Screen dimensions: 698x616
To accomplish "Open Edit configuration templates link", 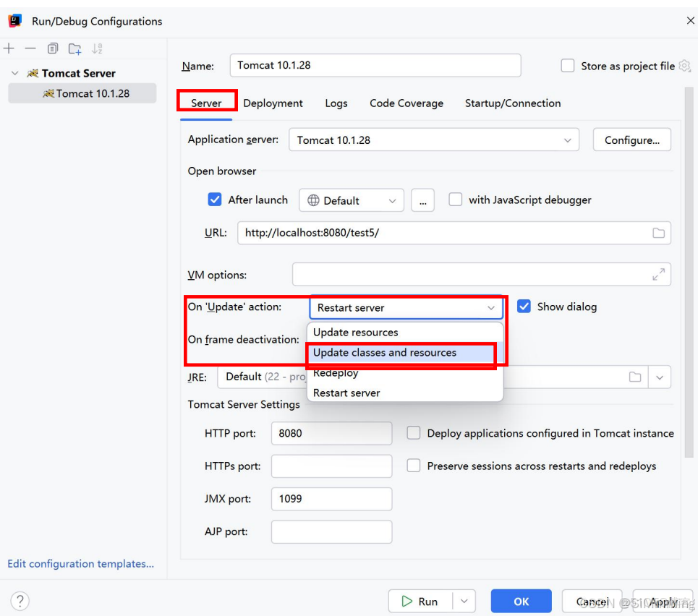I will (81, 564).
